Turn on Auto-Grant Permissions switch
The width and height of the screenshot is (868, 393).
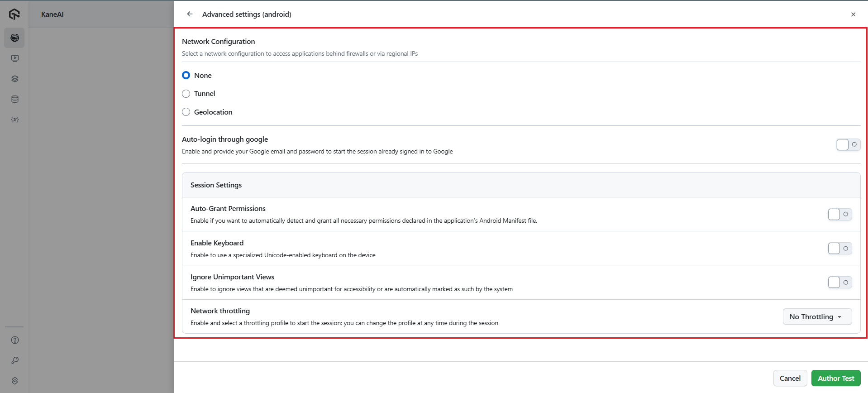(x=839, y=214)
